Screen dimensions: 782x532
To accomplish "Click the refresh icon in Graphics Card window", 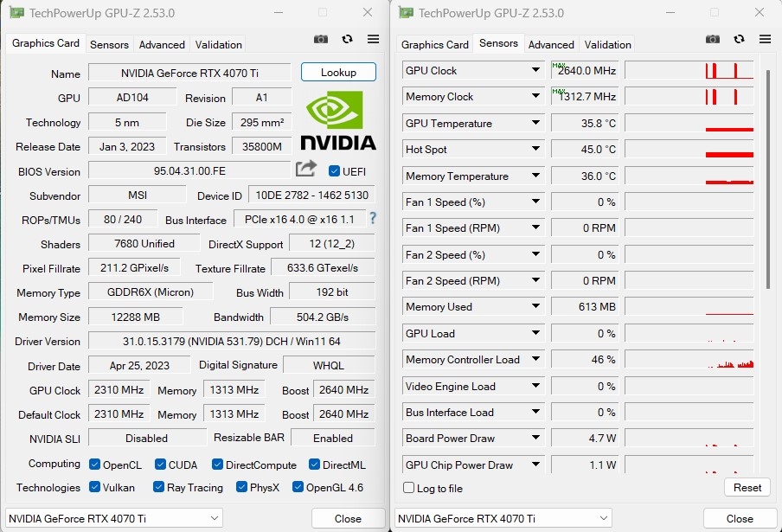I will point(347,39).
